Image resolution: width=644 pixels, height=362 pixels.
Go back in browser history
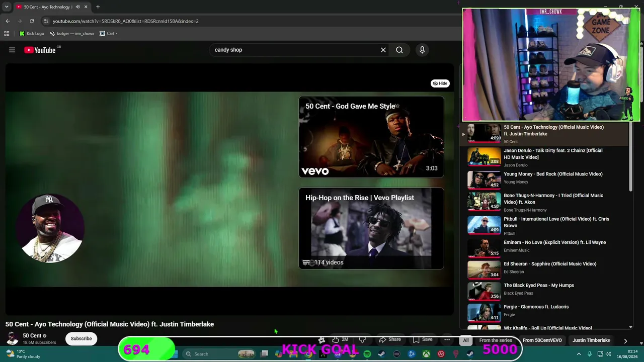8,21
